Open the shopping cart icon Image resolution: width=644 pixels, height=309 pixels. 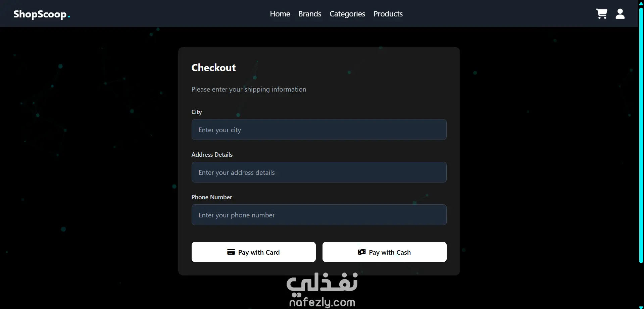[x=601, y=14]
